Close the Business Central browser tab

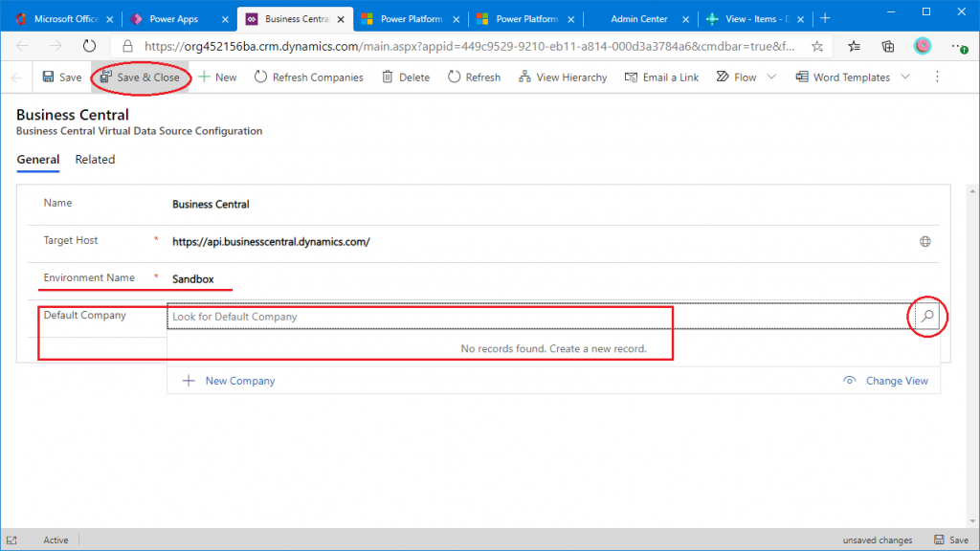341,19
